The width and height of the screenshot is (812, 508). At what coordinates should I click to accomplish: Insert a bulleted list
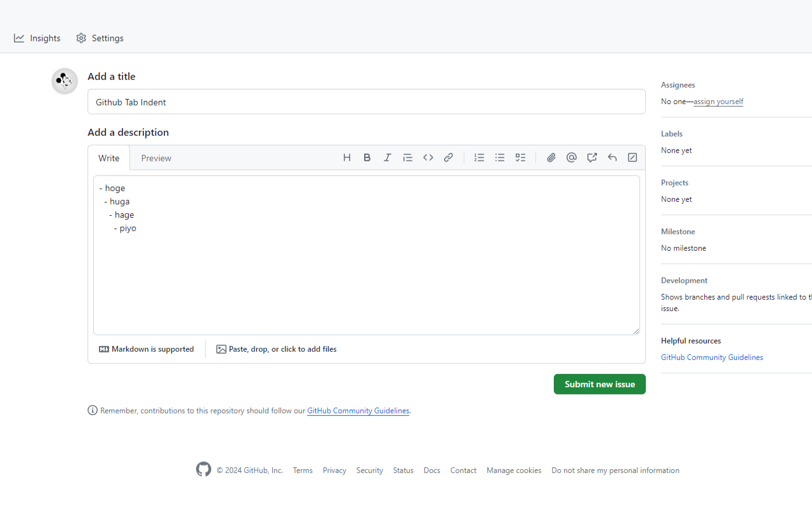pos(499,157)
